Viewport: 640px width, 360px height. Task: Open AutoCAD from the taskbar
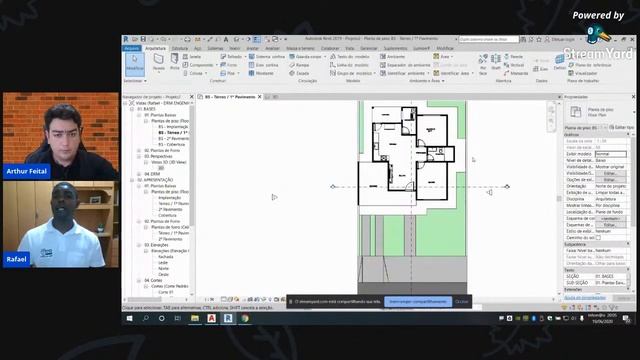click(211, 318)
